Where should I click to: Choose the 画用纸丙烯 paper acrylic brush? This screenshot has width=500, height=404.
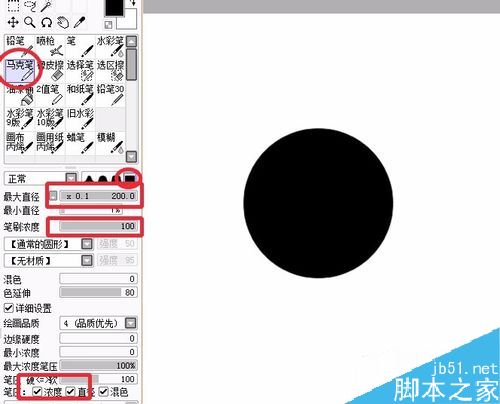[x=50, y=143]
